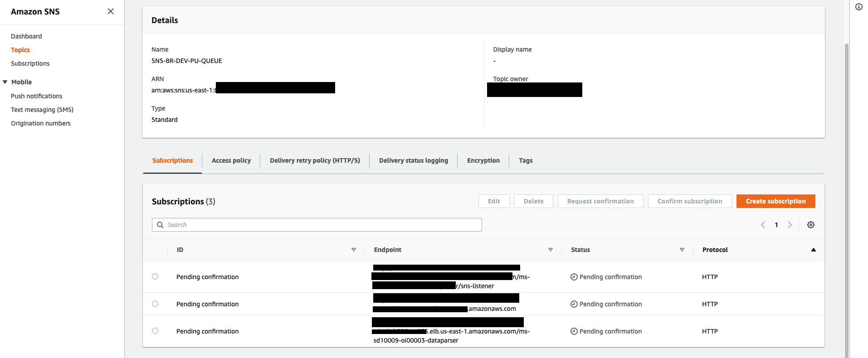Click page number 1 in pagination
Viewport: 868px width, 358px height.
[x=776, y=225]
